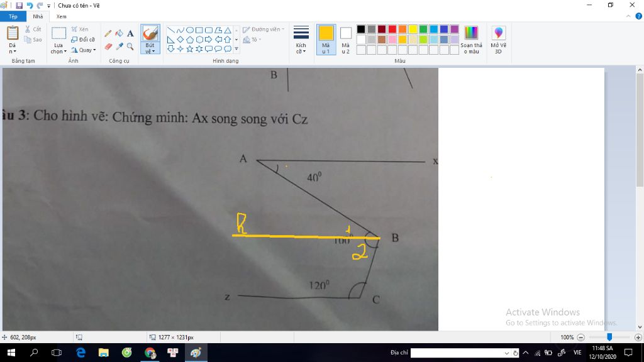Expand the shapes gallery more arrow
The height and width of the screenshot is (362, 644).
(236, 49)
